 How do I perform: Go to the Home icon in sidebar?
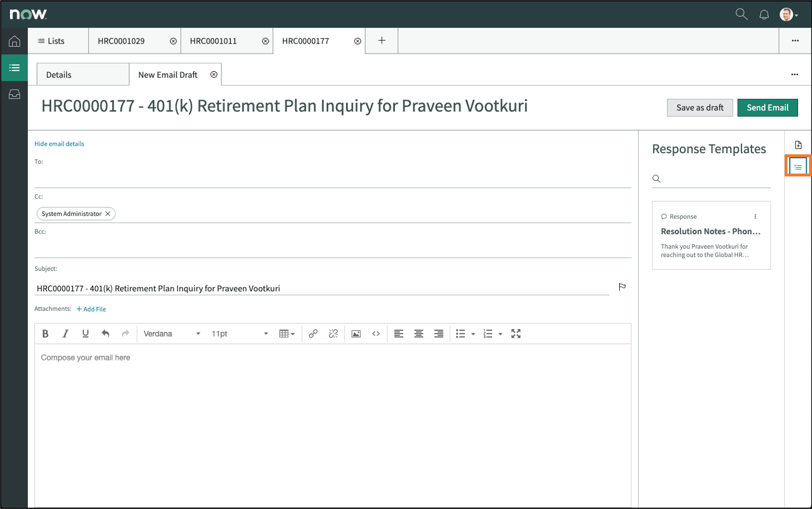(14, 41)
